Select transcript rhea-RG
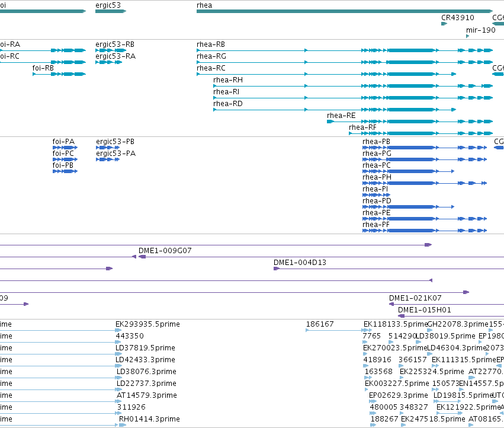 coord(345,62)
